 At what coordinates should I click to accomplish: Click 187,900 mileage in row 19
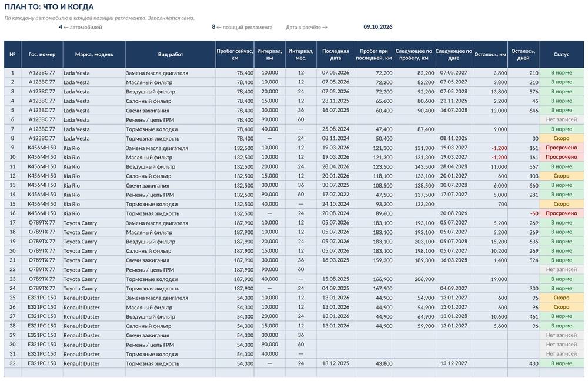coord(235,242)
